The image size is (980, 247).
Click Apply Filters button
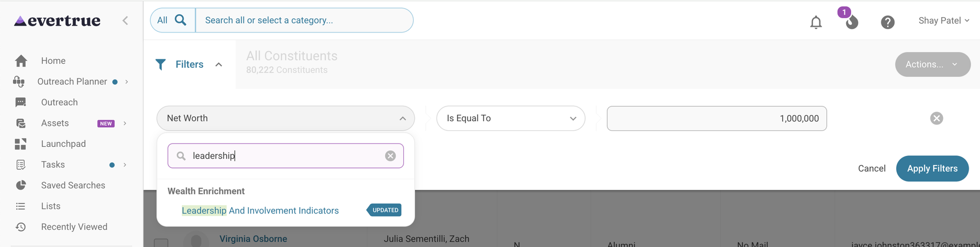point(932,168)
